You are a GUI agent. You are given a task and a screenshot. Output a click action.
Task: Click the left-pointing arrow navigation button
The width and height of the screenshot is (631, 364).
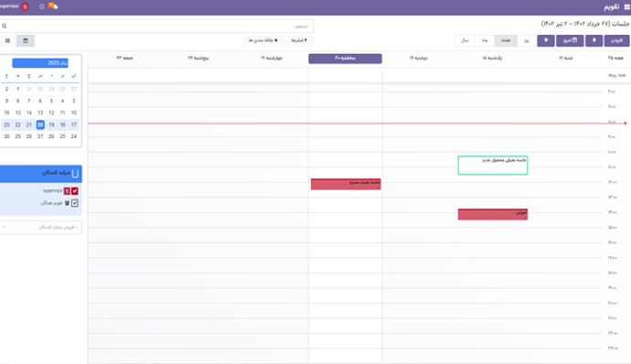[546, 40]
